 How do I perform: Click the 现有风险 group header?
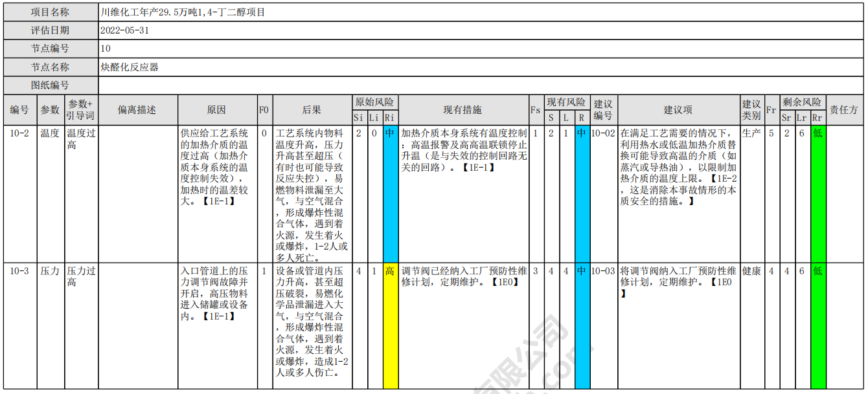point(566,102)
